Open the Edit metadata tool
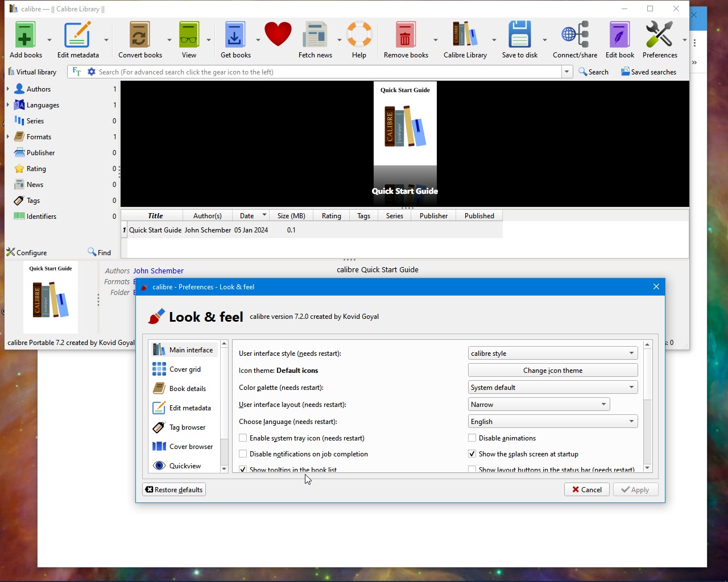Image resolution: width=728 pixels, height=582 pixels. [x=78, y=40]
